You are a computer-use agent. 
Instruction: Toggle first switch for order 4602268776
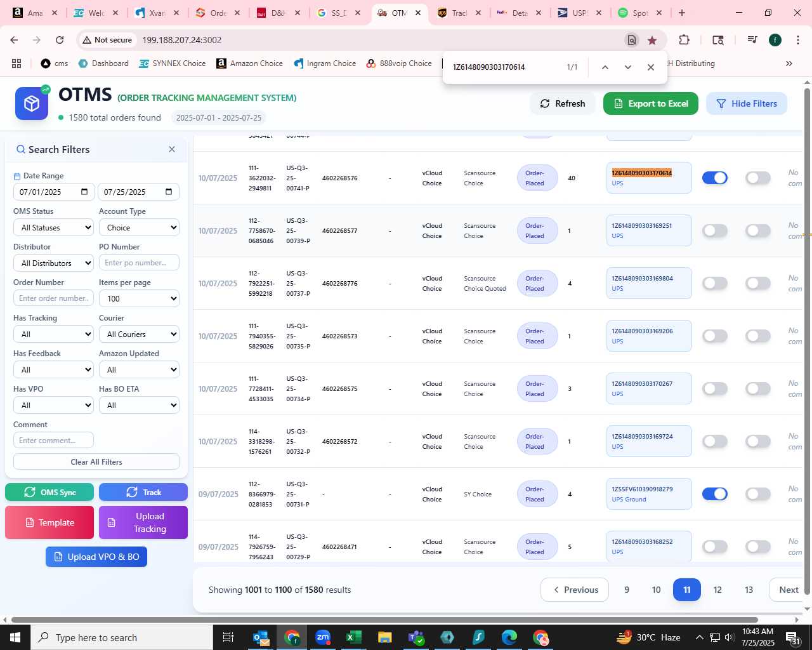pos(715,283)
